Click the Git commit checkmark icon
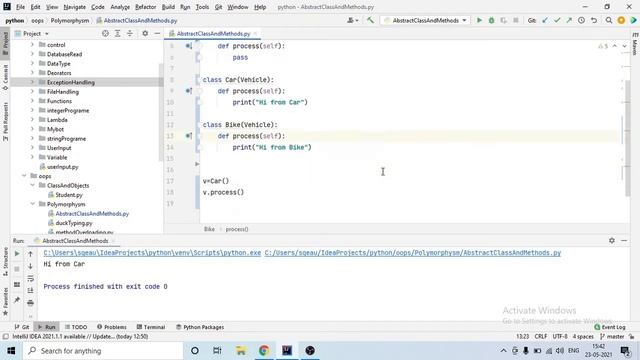Image resolution: width=640 pixels, height=360 pixels. point(557,20)
